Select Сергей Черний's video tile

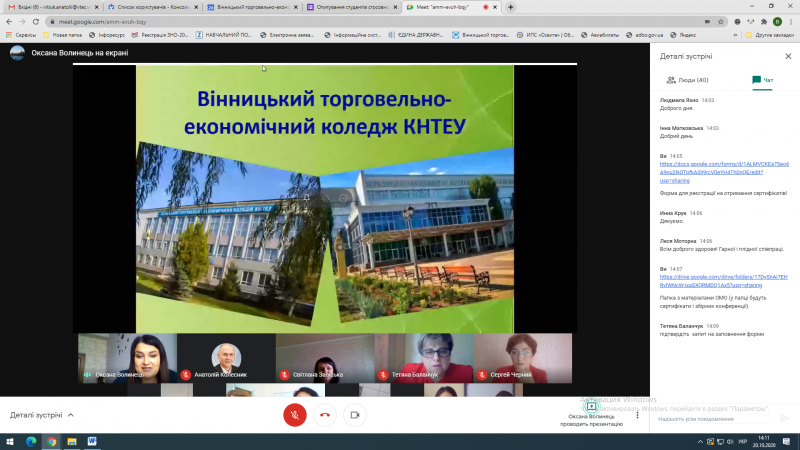click(x=522, y=358)
